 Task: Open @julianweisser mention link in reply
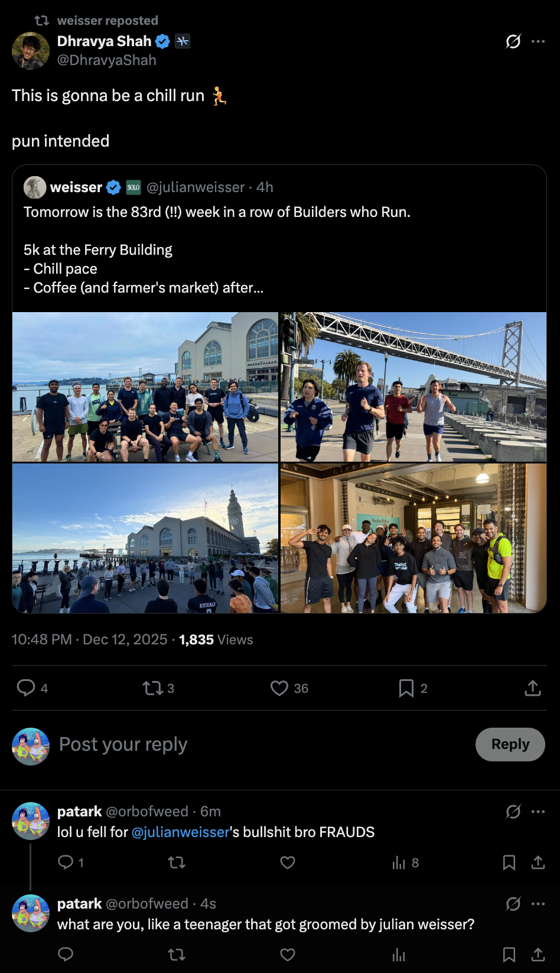tap(180, 832)
